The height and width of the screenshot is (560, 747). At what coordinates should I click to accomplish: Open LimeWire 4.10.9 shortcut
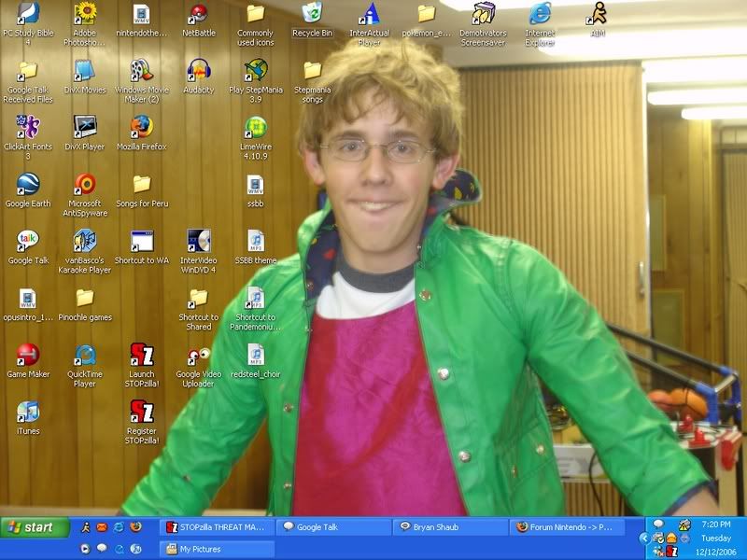(x=255, y=137)
